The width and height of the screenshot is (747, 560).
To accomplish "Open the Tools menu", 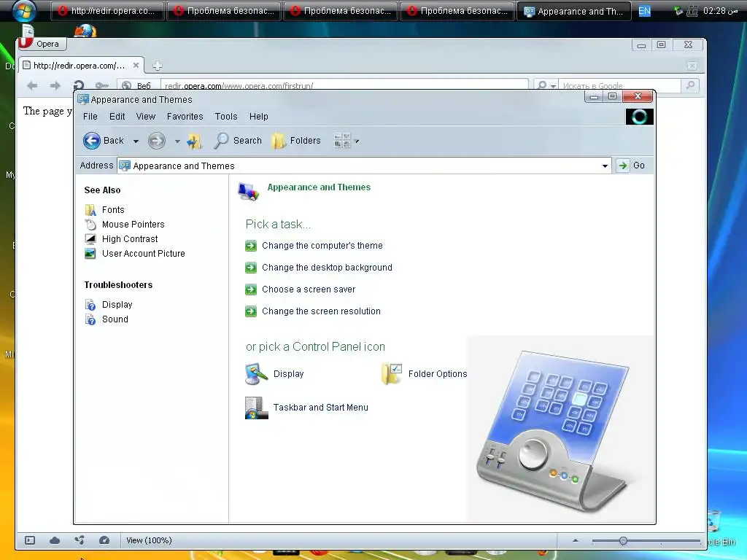I will click(226, 117).
